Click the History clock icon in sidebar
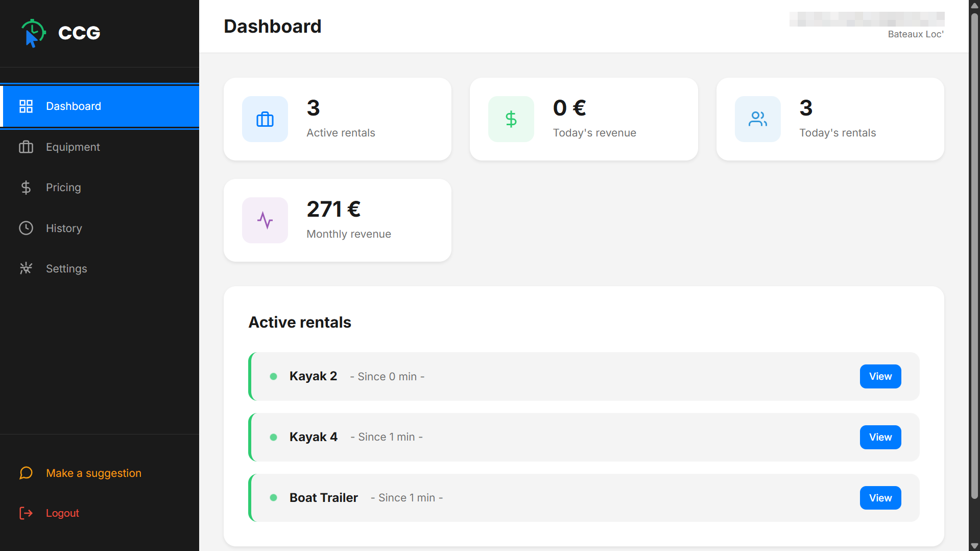Screen dimensions: 980x551 [x=26, y=228]
